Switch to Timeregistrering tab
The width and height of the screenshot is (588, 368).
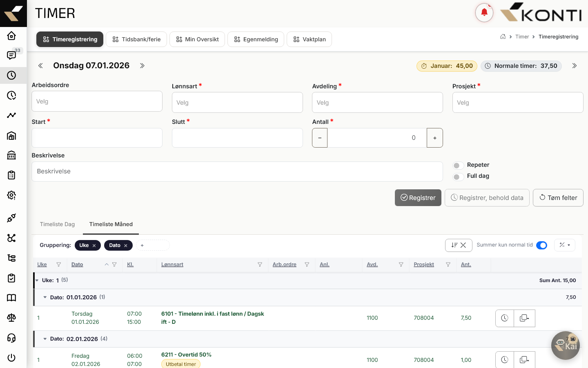70,39
